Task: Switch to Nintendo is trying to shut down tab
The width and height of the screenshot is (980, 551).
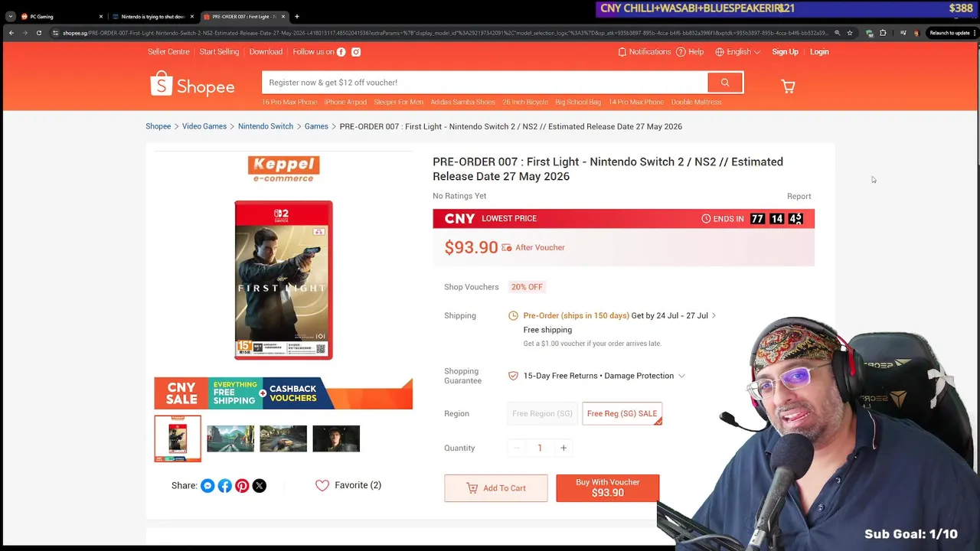Action: [153, 16]
